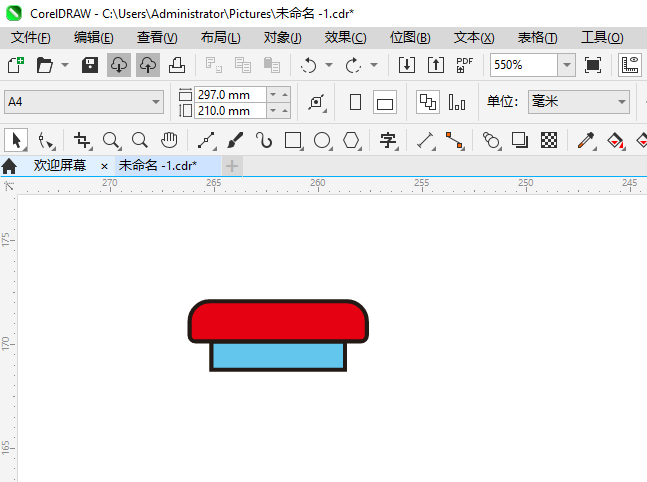Open the 文件(F) menu

[x=31, y=38]
